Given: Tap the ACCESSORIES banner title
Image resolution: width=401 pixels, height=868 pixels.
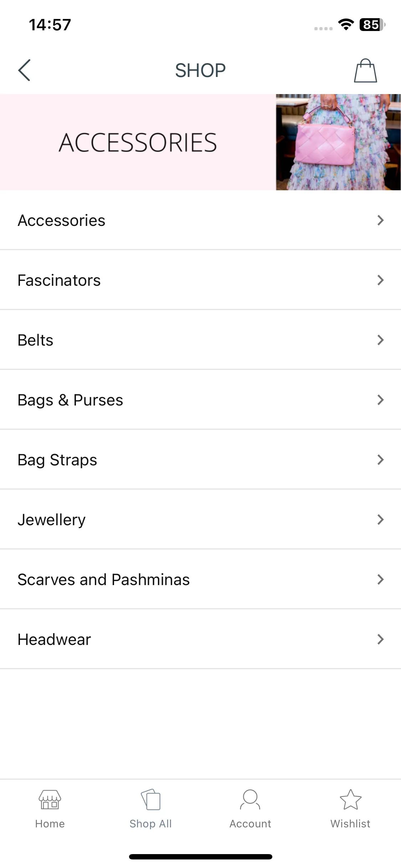Looking at the screenshot, I should pyautogui.click(x=138, y=143).
